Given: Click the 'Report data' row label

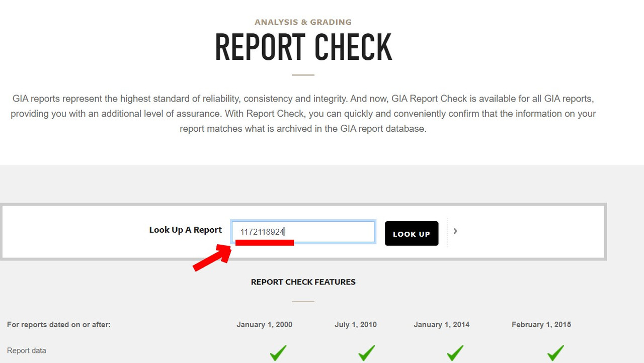Looking at the screenshot, I should (27, 350).
